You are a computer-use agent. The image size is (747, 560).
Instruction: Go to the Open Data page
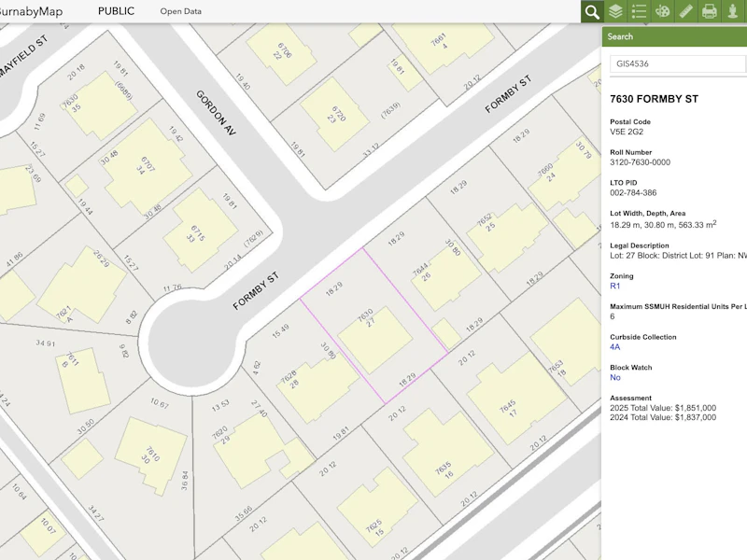pos(180,11)
